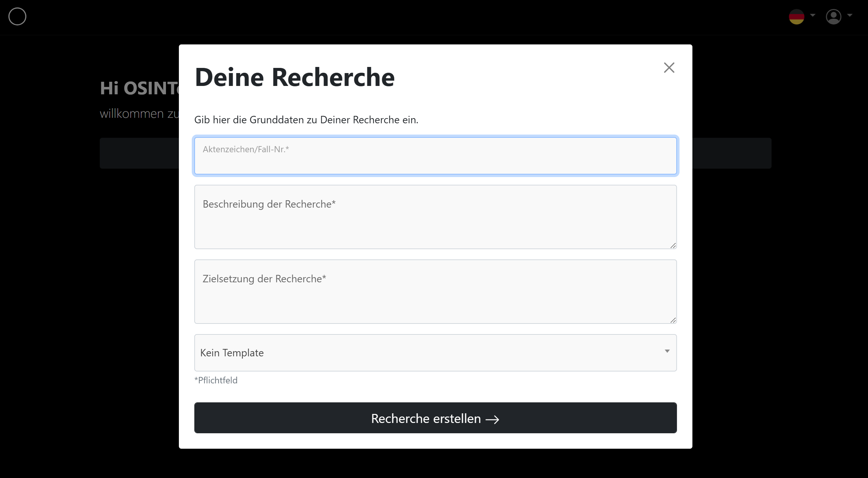The width and height of the screenshot is (868, 478).
Task: Click the German flag language icon
Action: [796, 16]
